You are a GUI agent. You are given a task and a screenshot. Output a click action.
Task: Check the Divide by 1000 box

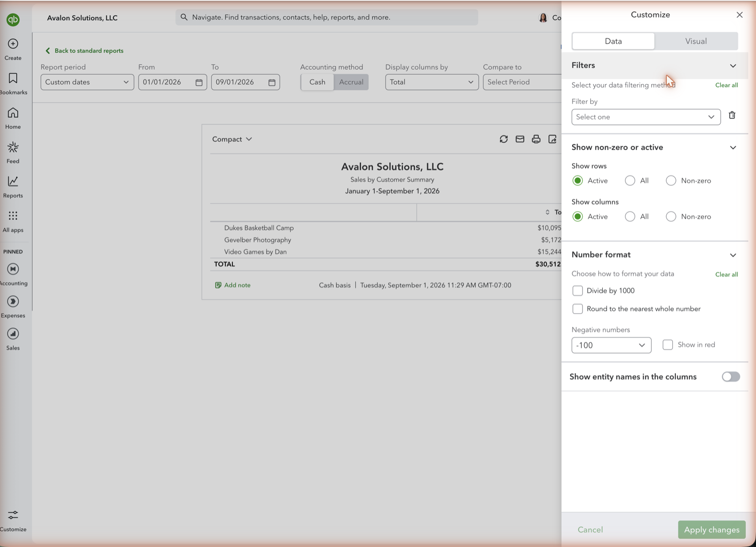tap(578, 291)
